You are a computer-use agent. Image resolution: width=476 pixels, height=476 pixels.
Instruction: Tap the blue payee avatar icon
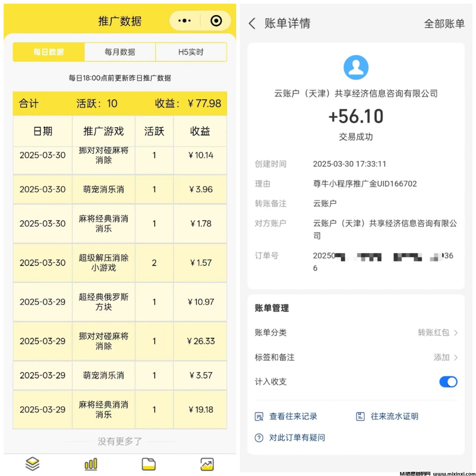pos(356,67)
